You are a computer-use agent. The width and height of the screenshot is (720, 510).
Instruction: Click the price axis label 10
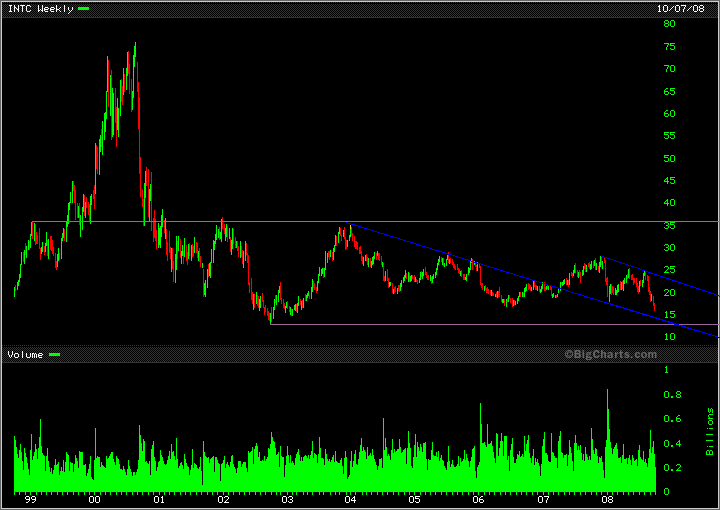click(669, 336)
